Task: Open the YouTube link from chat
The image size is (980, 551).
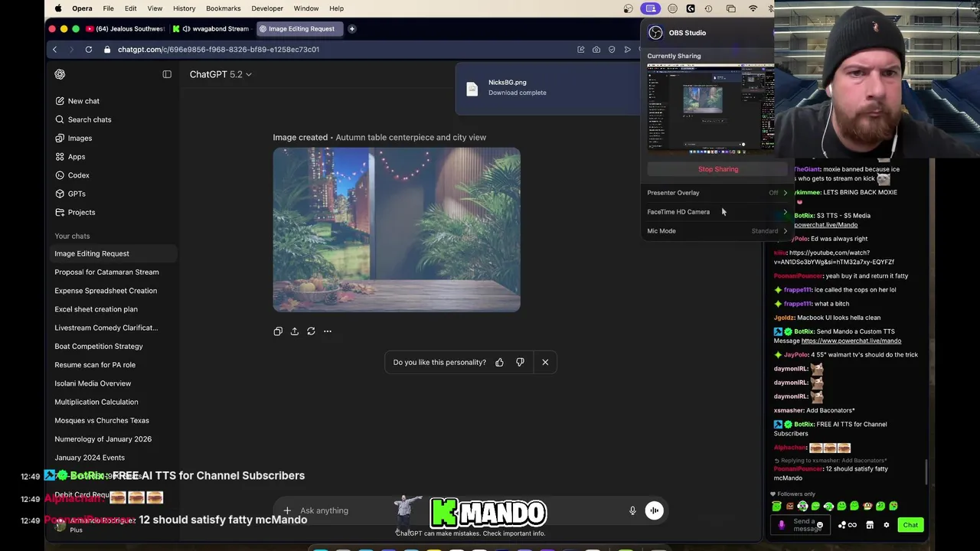Action: tap(834, 257)
